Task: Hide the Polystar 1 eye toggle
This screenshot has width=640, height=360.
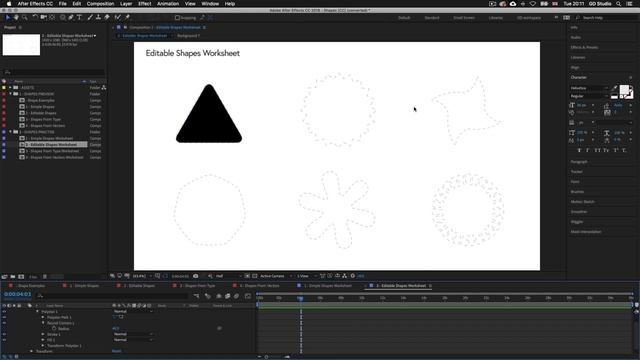Action: (x=4, y=311)
